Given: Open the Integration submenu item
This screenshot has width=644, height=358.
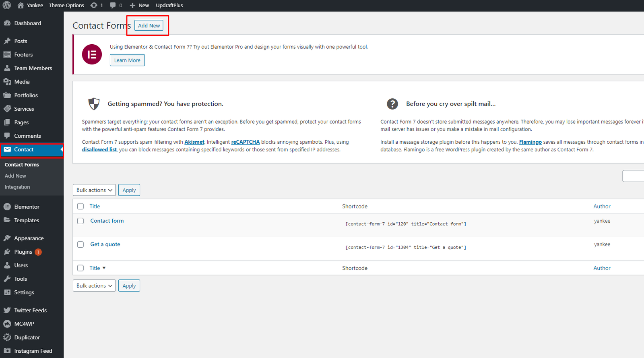Looking at the screenshot, I should tap(17, 187).
